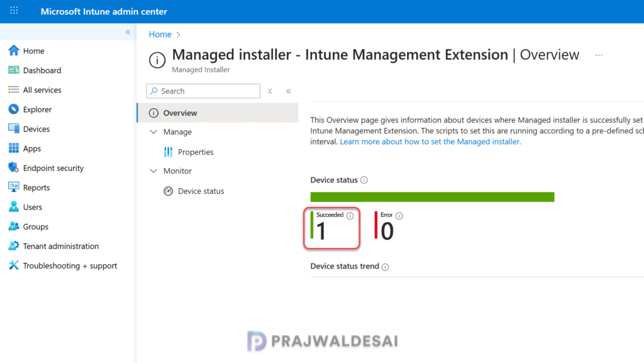Select the Overview menu item
Viewport: 644px width, 363px height.
(x=218, y=113)
